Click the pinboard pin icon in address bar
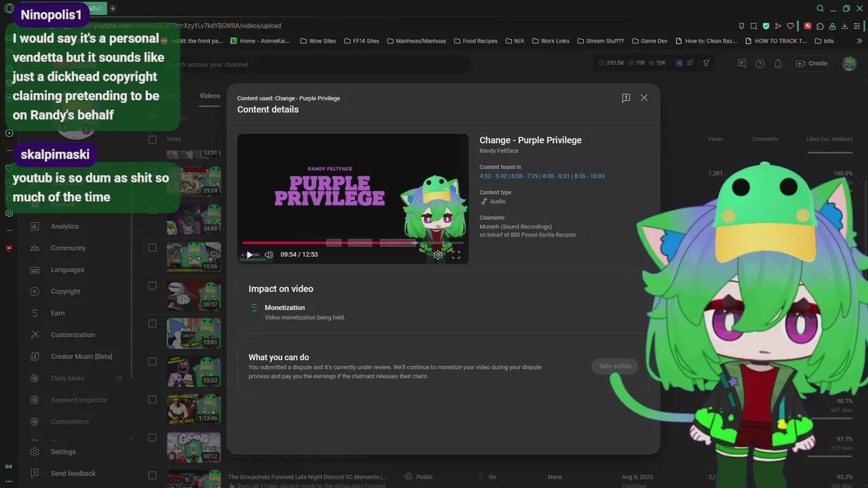The image size is (868, 488). (x=741, y=26)
